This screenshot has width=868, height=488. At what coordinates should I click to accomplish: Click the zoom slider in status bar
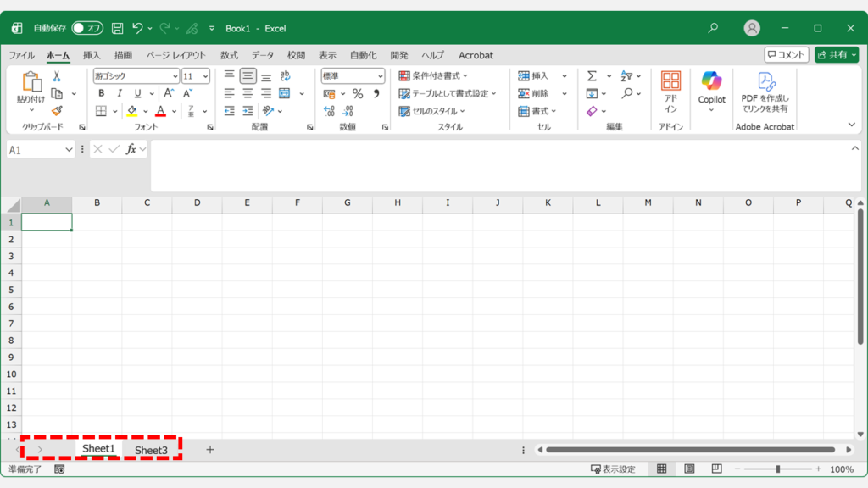pos(777,469)
